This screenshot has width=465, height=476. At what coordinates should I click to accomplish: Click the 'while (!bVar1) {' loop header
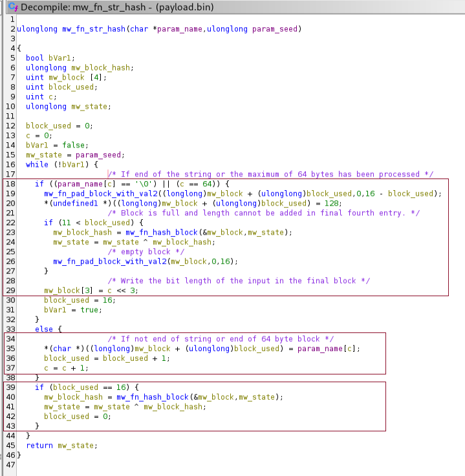click(x=62, y=165)
